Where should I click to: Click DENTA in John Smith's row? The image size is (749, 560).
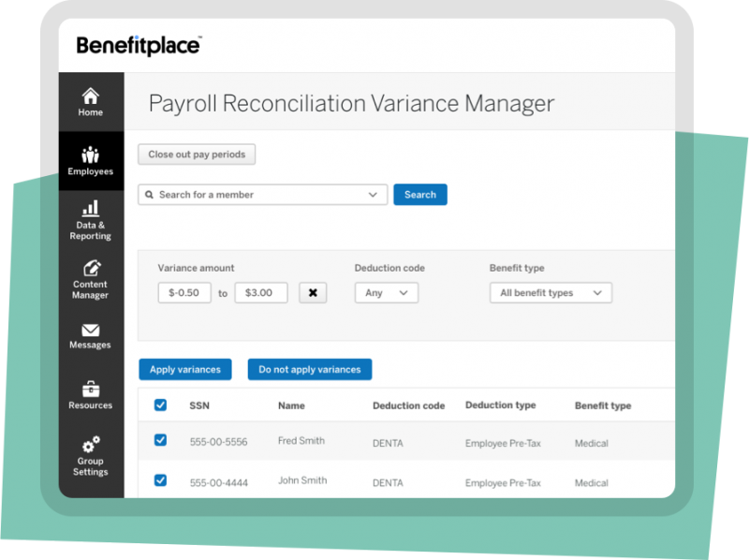(388, 483)
